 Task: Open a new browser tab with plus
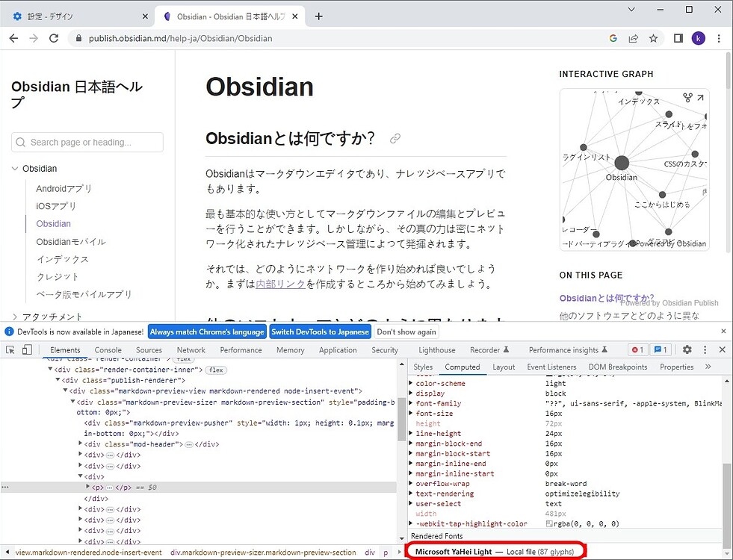pyautogui.click(x=319, y=16)
